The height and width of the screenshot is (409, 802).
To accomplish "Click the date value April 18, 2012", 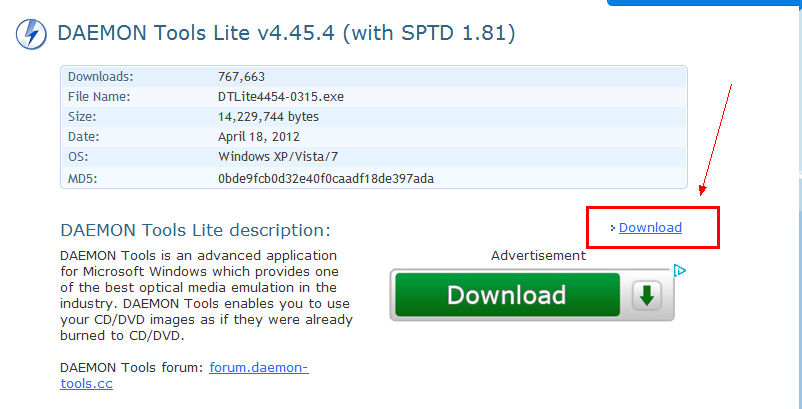I will [258, 136].
